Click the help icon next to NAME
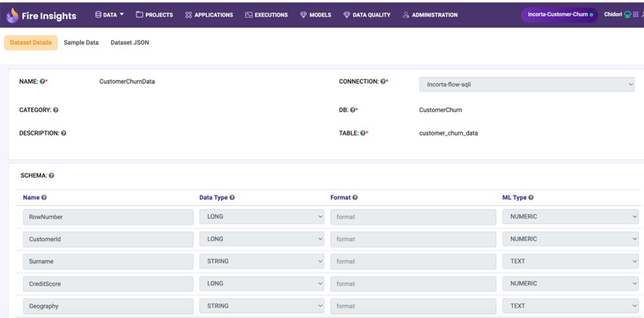The height and width of the screenshot is (318, 644). 43,82
